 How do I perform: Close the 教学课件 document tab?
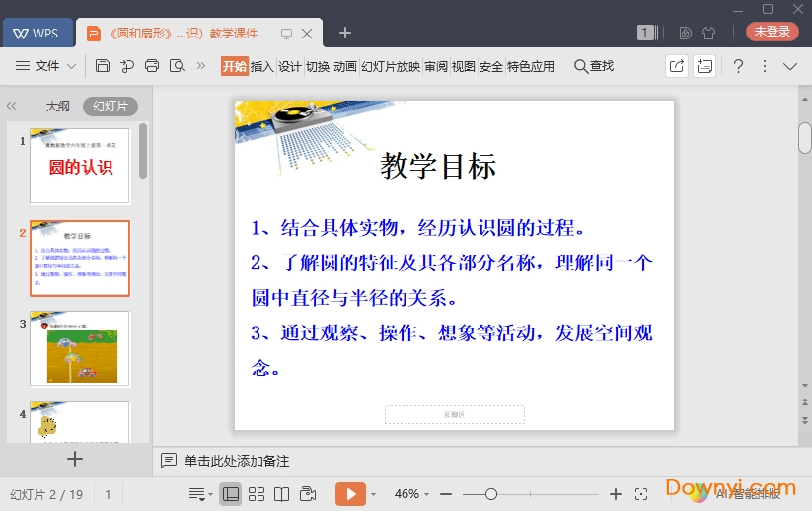point(307,34)
